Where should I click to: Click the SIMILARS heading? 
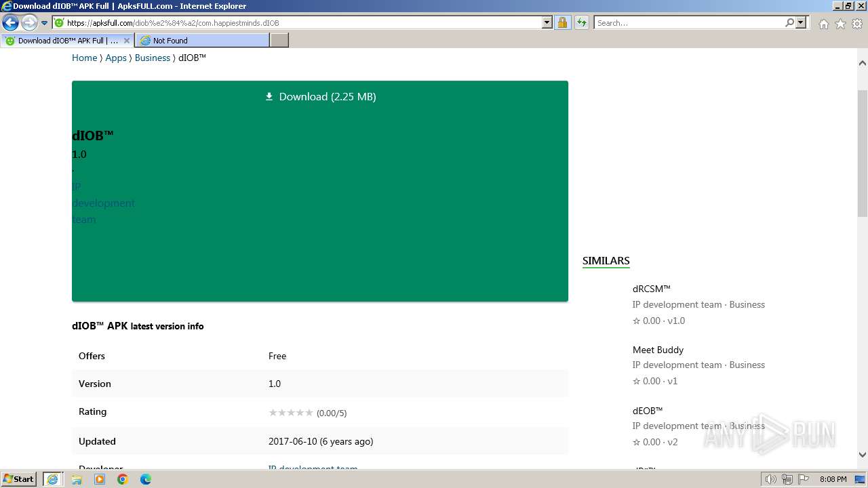(606, 261)
